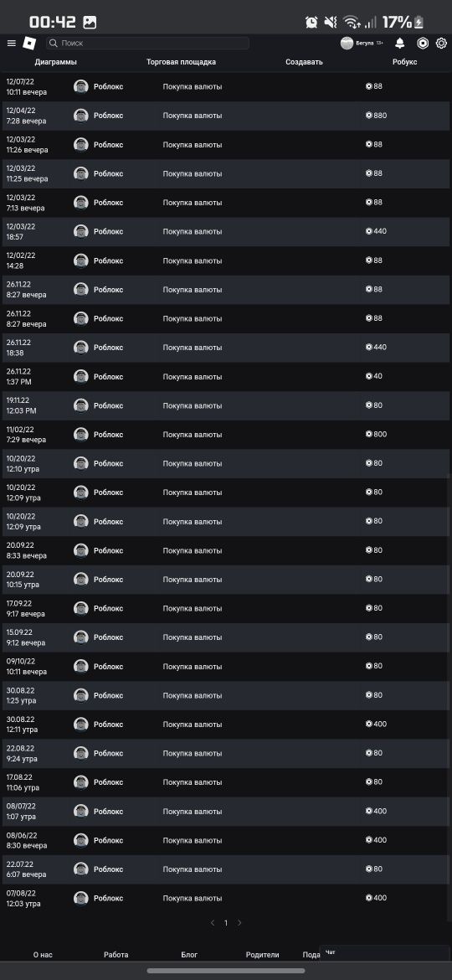
Task: Tap the Roblox logo home icon
Action: click(30, 43)
